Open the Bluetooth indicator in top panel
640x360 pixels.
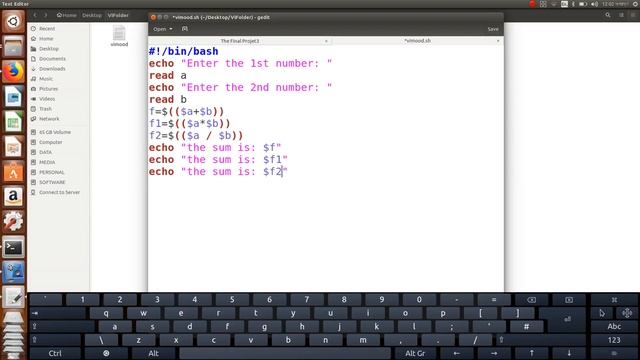click(x=573, y=4)
